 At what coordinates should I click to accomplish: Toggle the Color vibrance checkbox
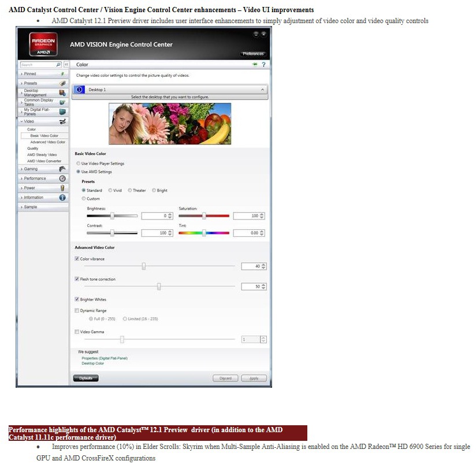coord(77,259)
